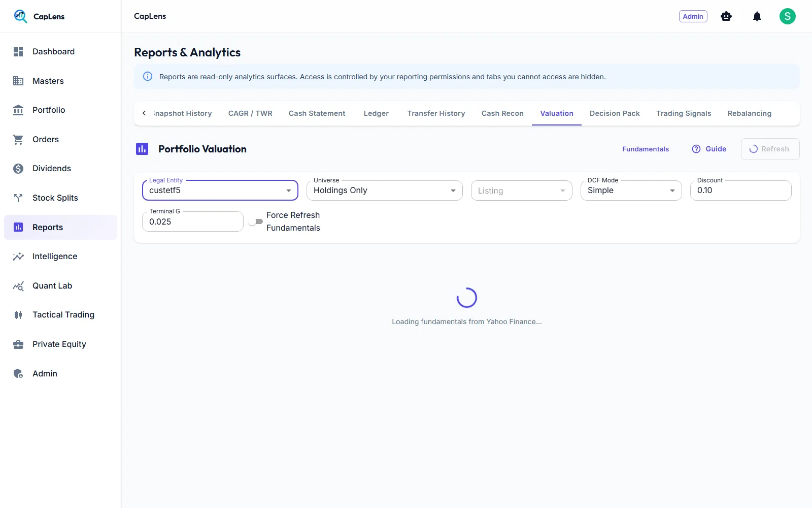Viewport: 812px width, 508px height.
Task: Open Dashboard via its sidebar grid icon
Action: (x=18, y=52)
